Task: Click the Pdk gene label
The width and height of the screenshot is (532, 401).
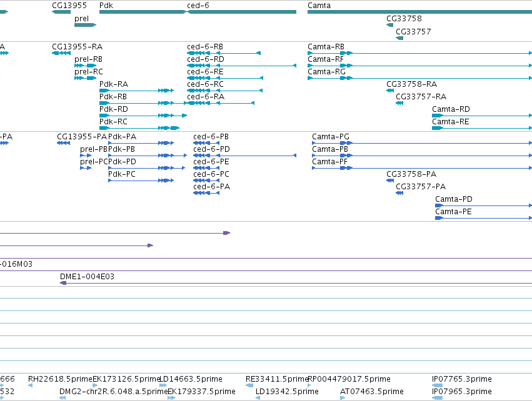Action: 106,6
